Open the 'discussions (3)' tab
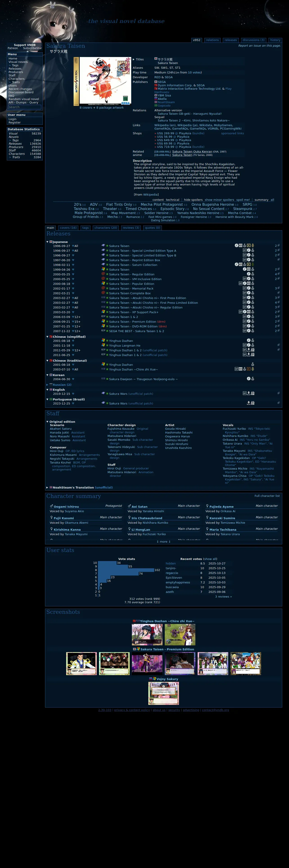 pos(254,40)
